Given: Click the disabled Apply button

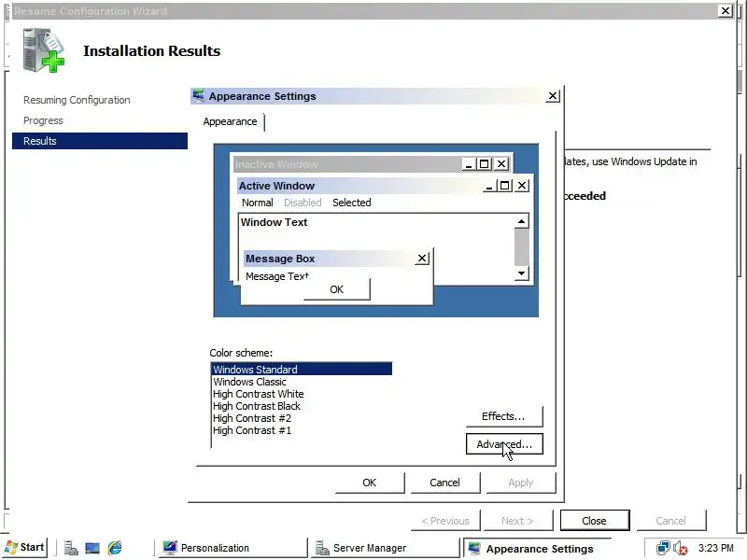Looking at the screenshot, I should pyautogui.click(x=521, y=483).
